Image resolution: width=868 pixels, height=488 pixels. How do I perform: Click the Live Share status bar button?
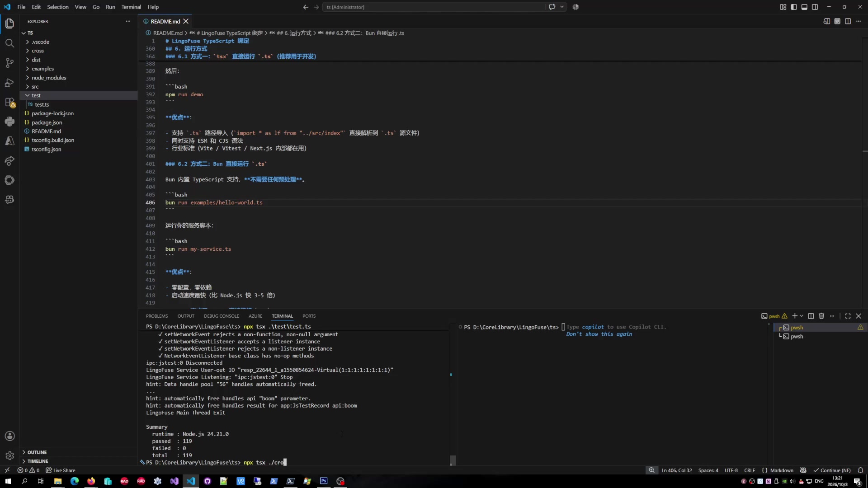(61, 470)
